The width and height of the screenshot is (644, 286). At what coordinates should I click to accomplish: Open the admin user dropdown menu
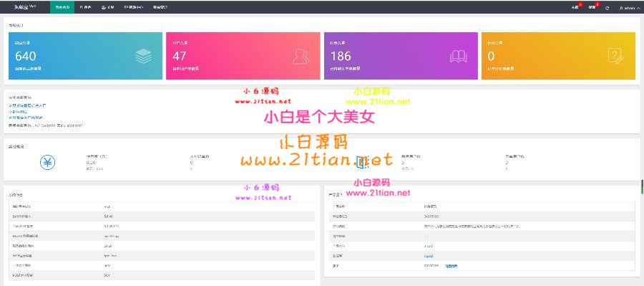click(x=629, y=8)
